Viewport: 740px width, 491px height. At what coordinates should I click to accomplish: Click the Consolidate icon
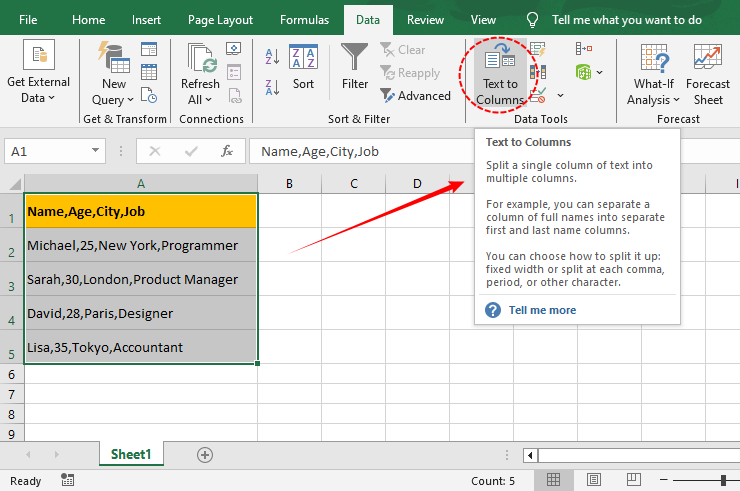coord(583,49)
